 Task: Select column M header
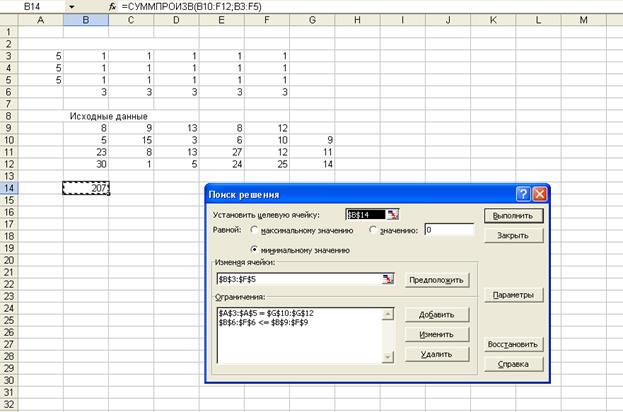pyautogui.click(x=584, y=20)
